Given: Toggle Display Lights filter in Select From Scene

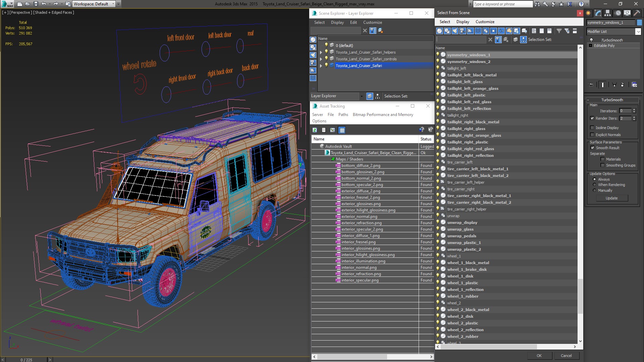Looking at the screenshot, I should tap(455, 31).
